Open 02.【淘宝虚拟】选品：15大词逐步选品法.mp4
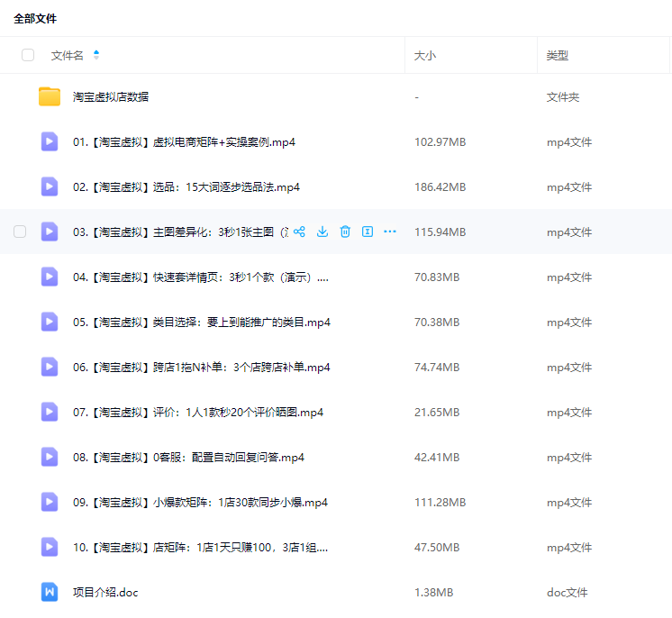The height and width of the screenshot is (618, 672). 186,186
